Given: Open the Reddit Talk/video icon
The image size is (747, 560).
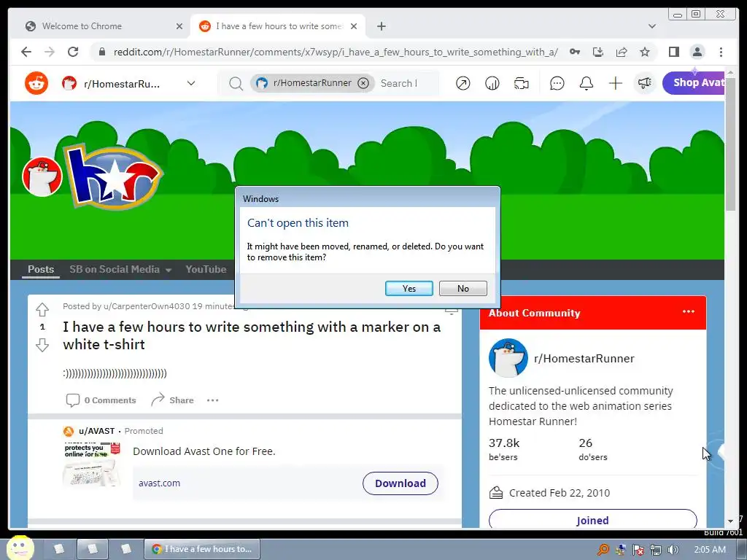Looking at the screenshot, I should 521,83.
